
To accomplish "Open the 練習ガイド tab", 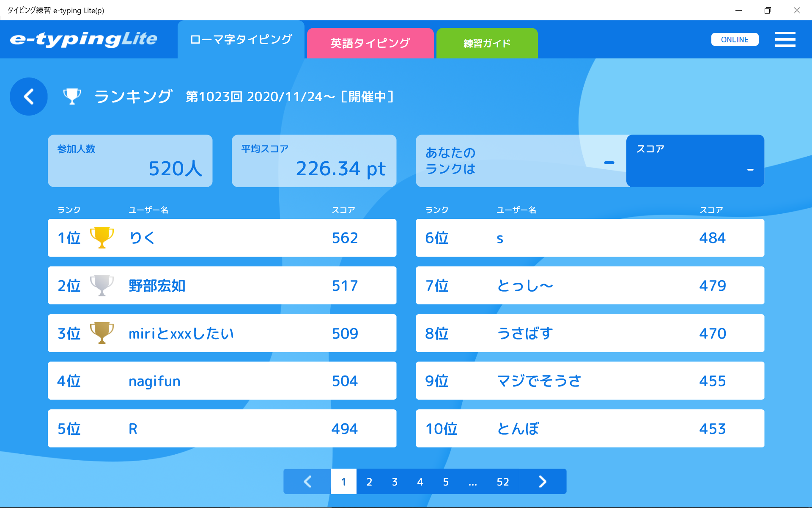I will (487, 43).
